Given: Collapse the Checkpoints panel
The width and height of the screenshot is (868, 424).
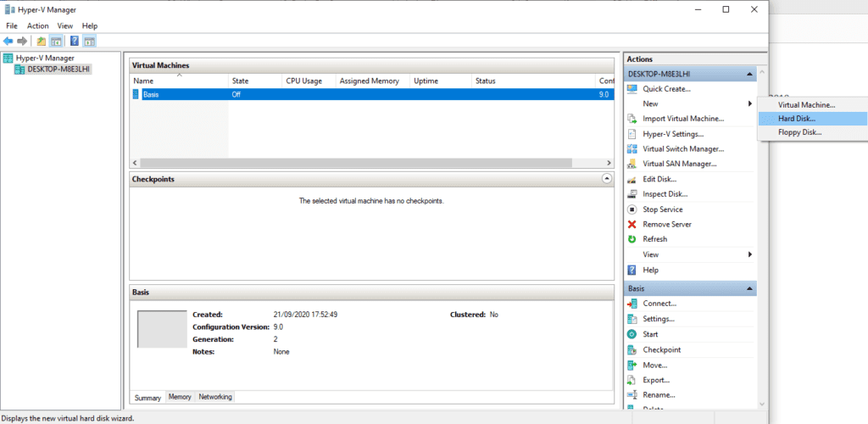Looking at the screenshot, I should point(607,179).
